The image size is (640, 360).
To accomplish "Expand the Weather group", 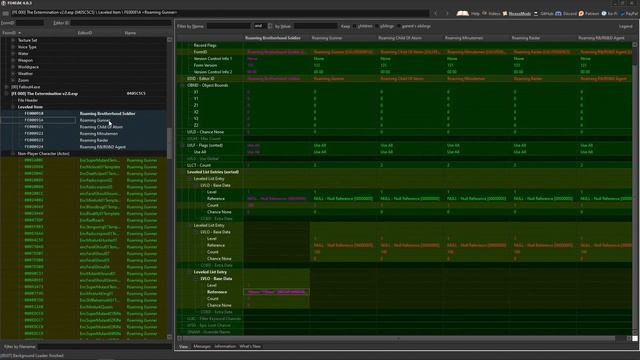I will click(13, 73).
